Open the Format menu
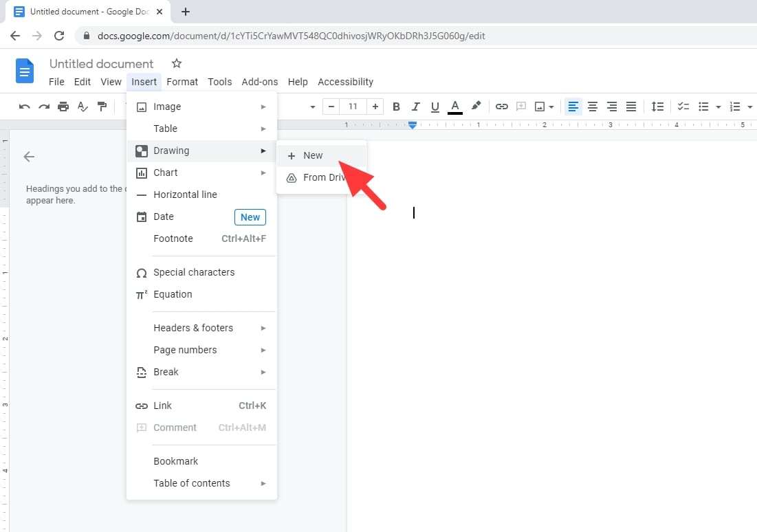Image resolution: width=757 pixels, height=532 pixels. coord(182,82)
